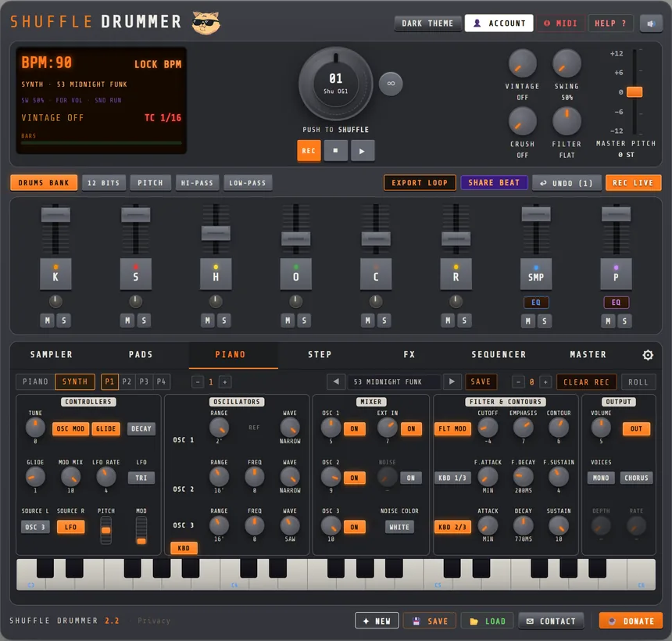The image size is (672, 641).
Task: Switch to the SEQUENCER tab
Action: pos(499,355)
